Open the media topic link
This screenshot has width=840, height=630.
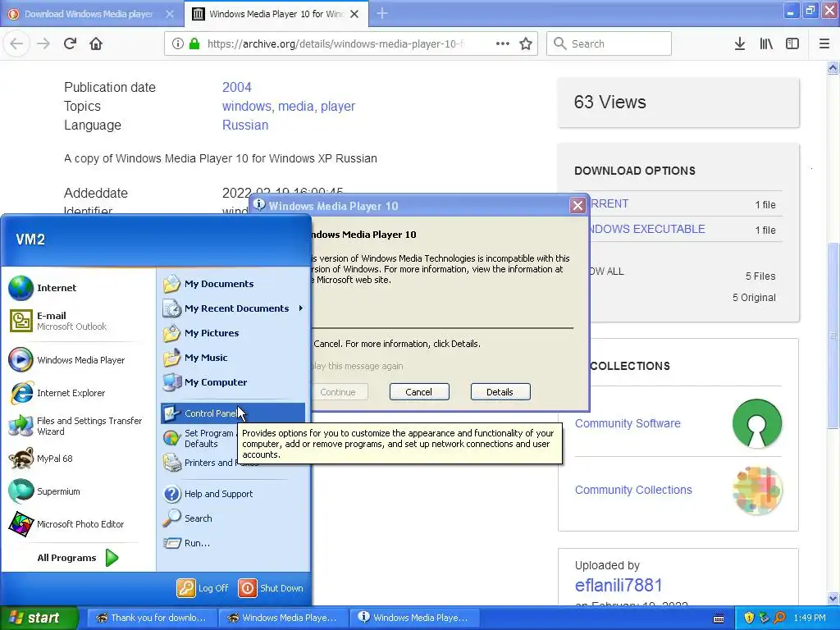(x=297, y=106)
